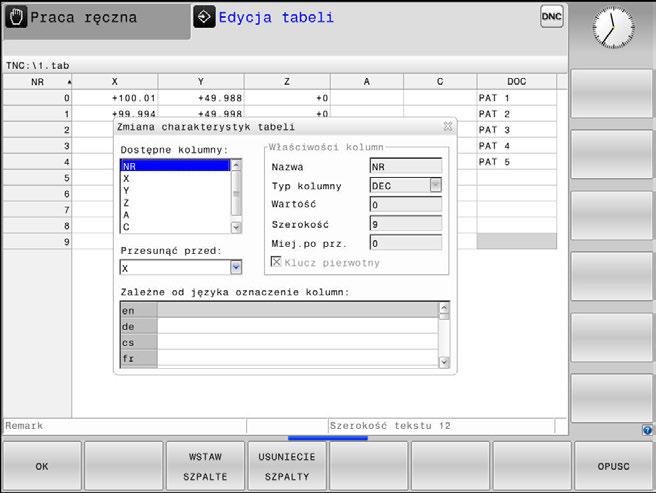Click the language list scroll-down arrow
The height and width of the screenshot is (493, 656).
tap(444, 362)
